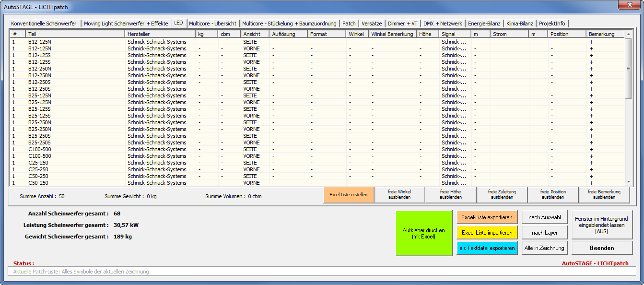Sort the table by Hersteller column header

click(160, 34)
